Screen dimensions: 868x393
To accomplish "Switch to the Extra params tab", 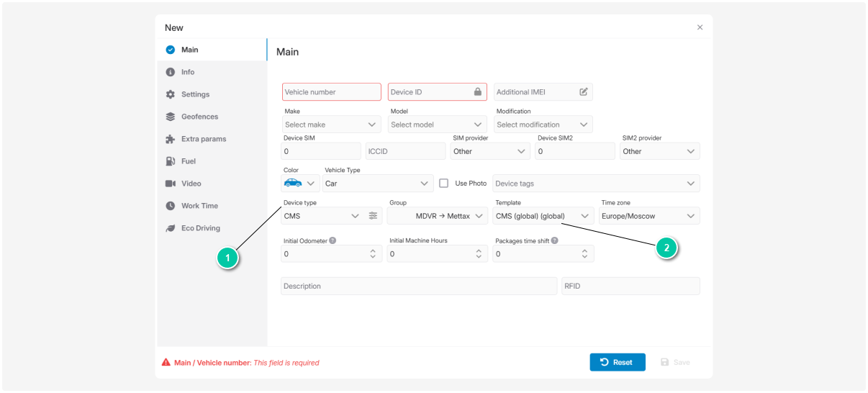I will pyautogui.click(x=203, y=139).
